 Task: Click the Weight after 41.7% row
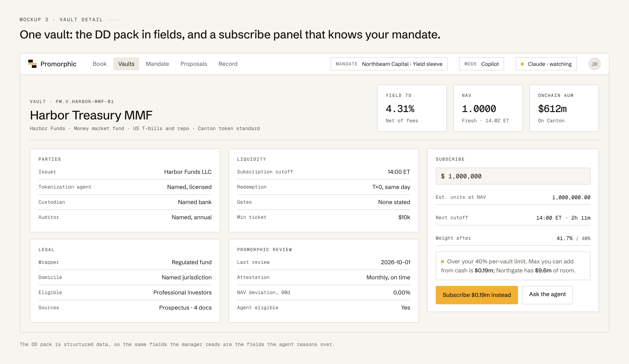(513, 238)
